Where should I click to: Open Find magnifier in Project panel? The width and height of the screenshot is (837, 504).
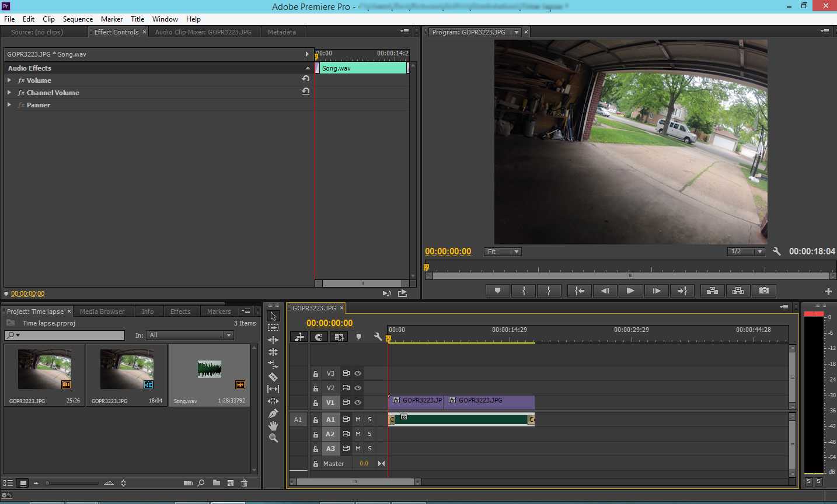click(201, 483)
